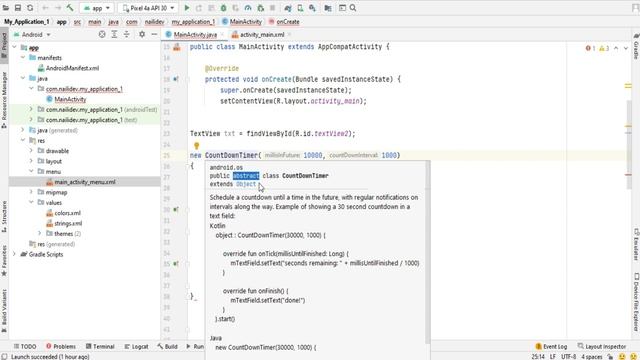The height and width of the screenshot is (360, 640).
Task: Collapse the manifests folder
Action: click(x=23, y=58)
